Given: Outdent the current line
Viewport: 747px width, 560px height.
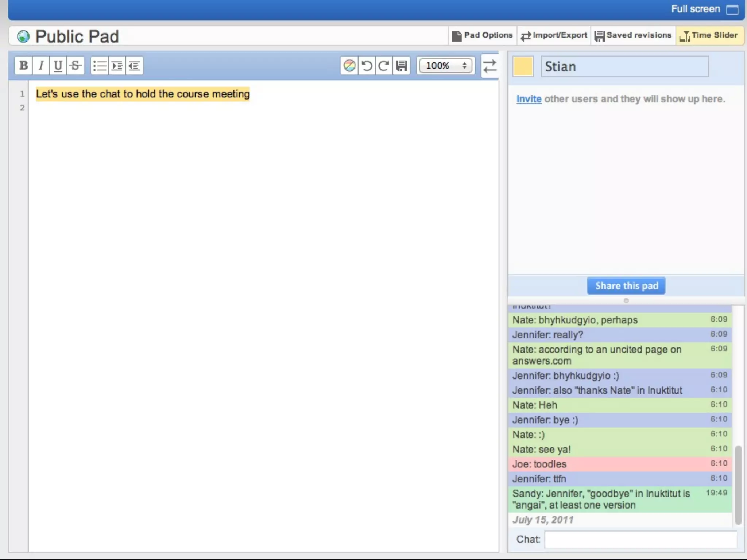Looking at the screenshot, I should point(134,66).
